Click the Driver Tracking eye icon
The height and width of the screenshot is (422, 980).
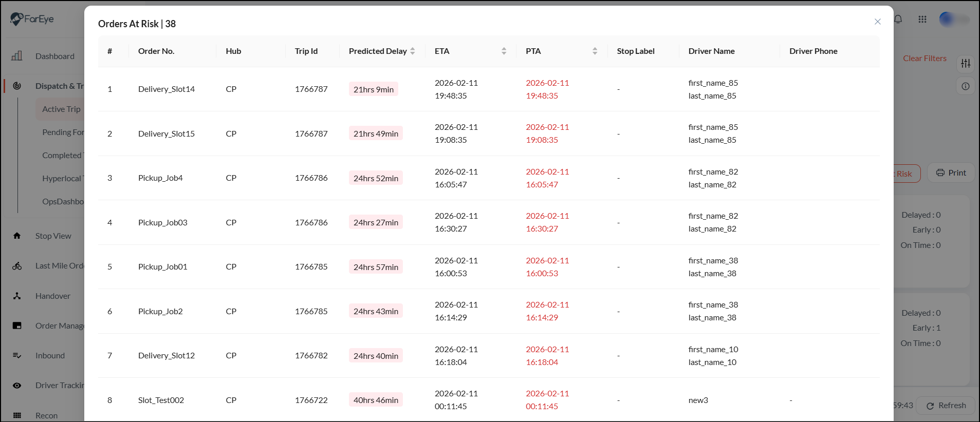coord(17,386)
